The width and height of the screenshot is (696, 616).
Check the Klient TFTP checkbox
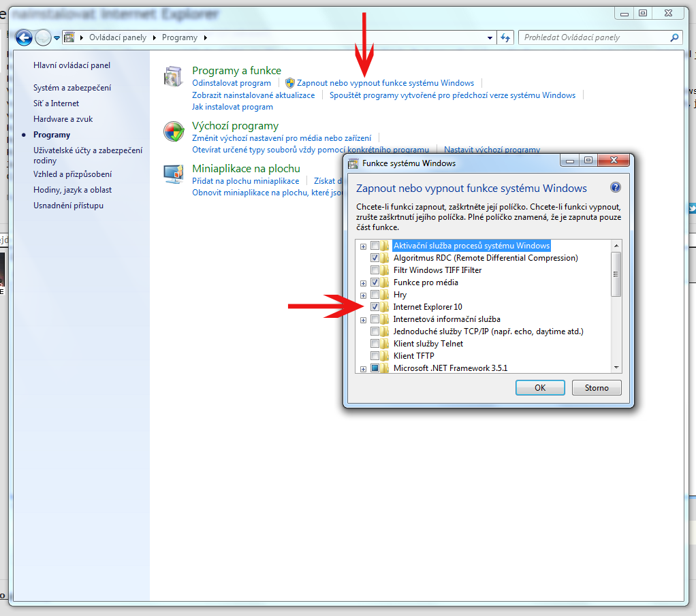pos(375,355)
